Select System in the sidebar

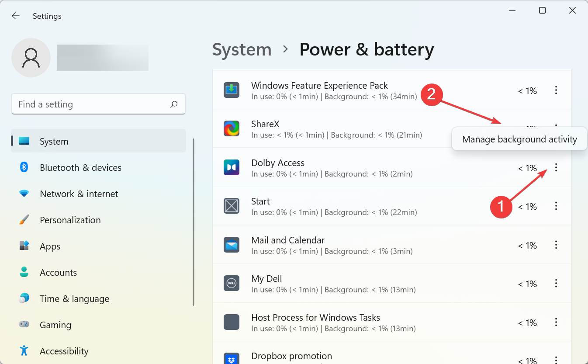pos(98,141)
